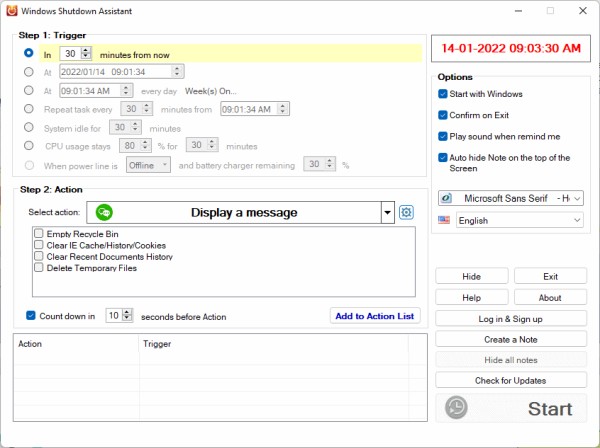Click the System idle minutes spinner
The width and height of the screenshot is (600, 448).
point(135,127)
